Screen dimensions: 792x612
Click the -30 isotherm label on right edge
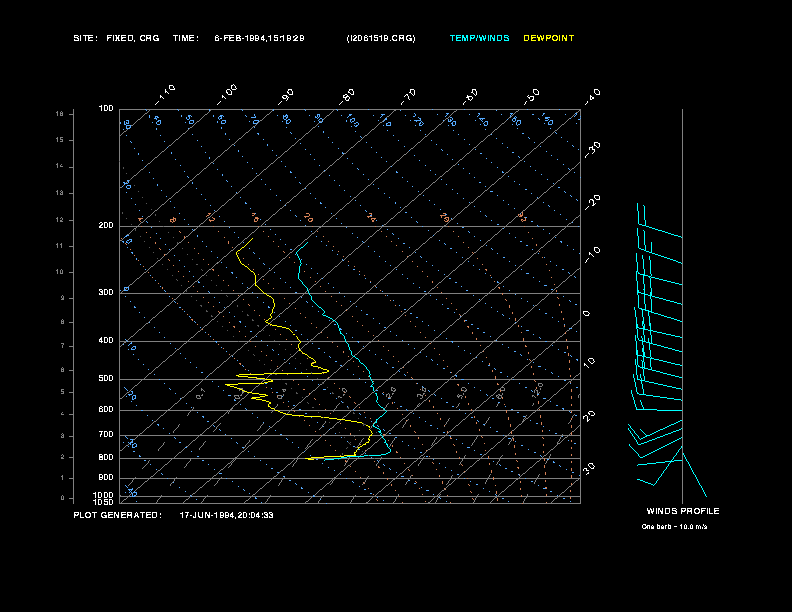[x=592, y=150]
